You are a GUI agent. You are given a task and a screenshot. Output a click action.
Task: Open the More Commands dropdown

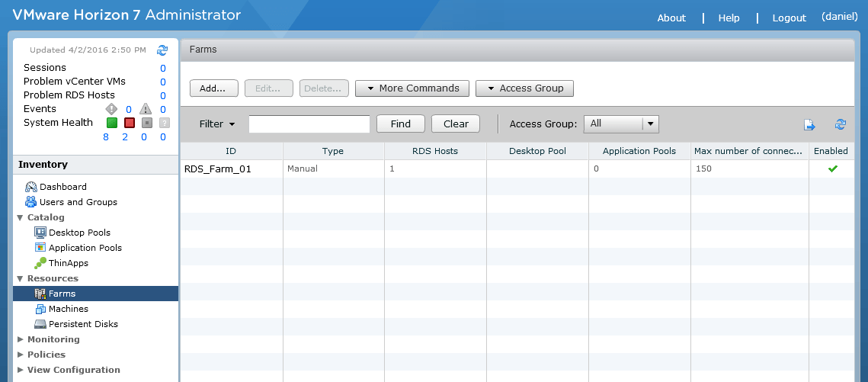(x=412, y=88)
